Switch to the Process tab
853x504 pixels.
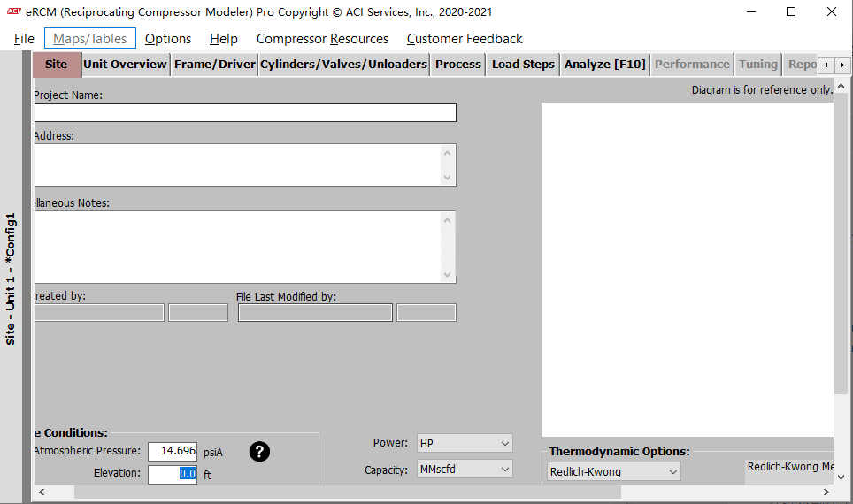458,65
